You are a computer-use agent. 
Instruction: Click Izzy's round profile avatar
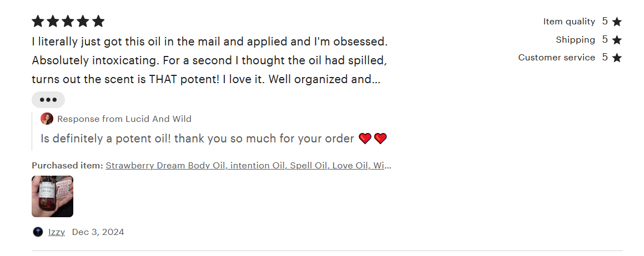(38, 232)
